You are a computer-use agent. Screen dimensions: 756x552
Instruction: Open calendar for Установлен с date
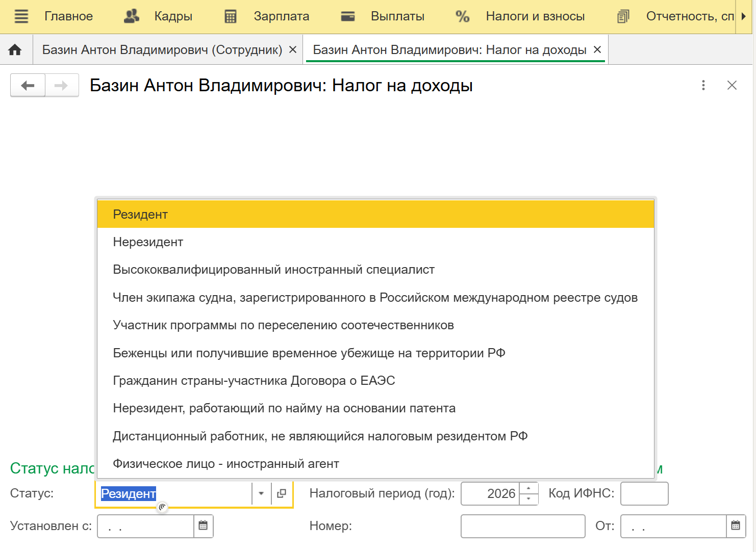point(203,526)
